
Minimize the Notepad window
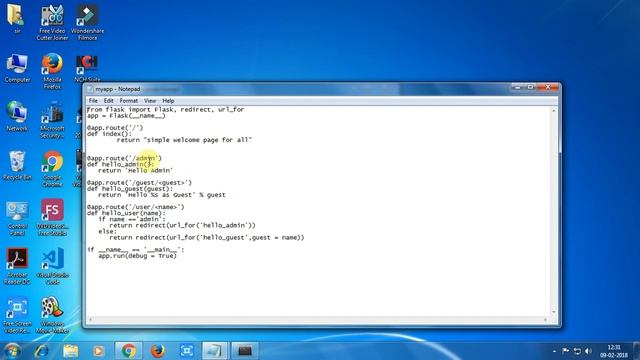pyautogui.click(x=518, y=87)
